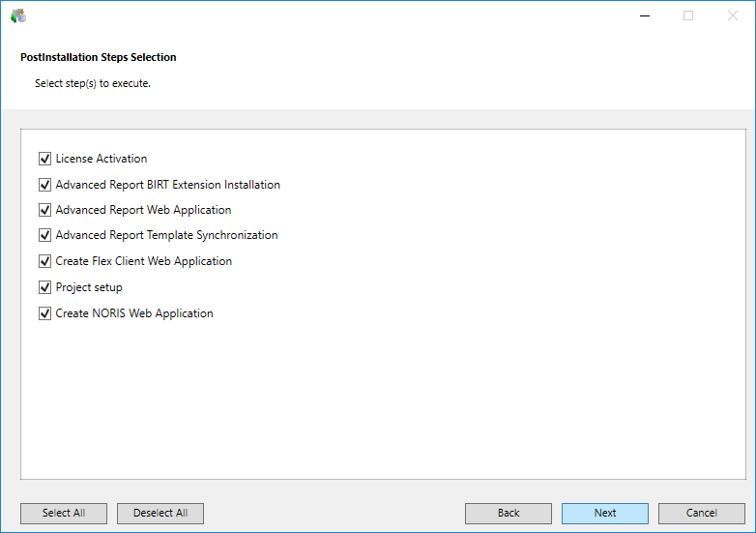This screenshot has height=533, width=756.
Task: Untick Advanced Report Template Synchronization checkbox
Action: [44, 235]
